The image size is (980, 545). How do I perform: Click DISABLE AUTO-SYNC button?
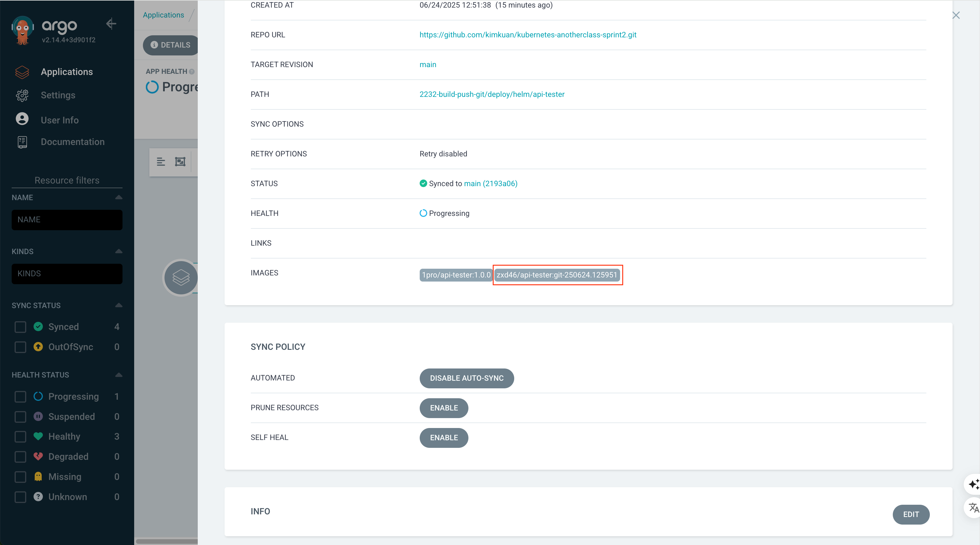coord(466,378)
